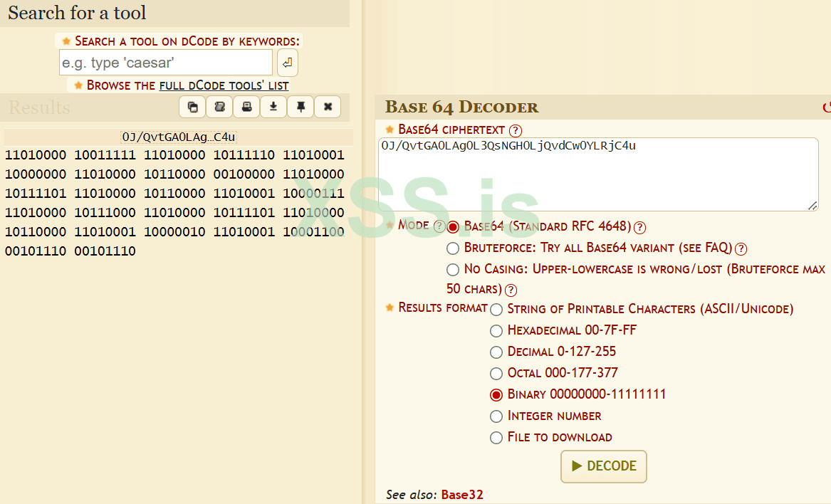Focus the tool search keyword field
Viewport: 831px width, 504px height.
[166, 63]
